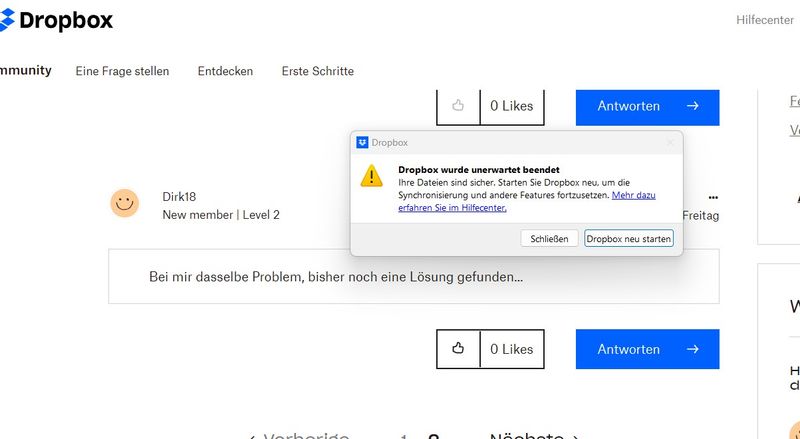Open Erste Schritte navigation item
The width and height of the screenshot is (800, 439).
point(317,71)
